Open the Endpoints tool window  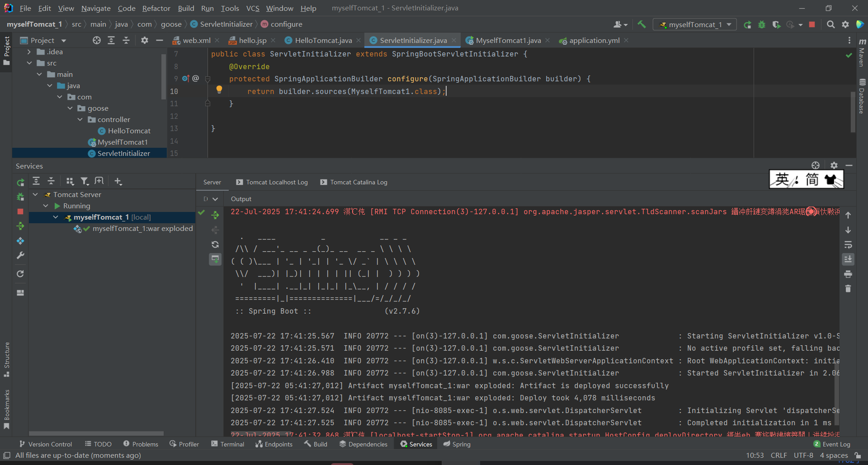point(274,444)
